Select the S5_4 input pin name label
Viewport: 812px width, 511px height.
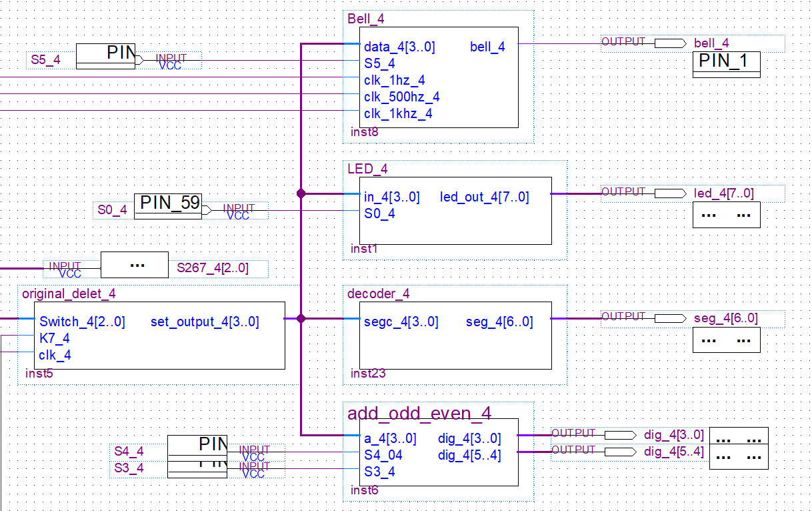point(45,59)
